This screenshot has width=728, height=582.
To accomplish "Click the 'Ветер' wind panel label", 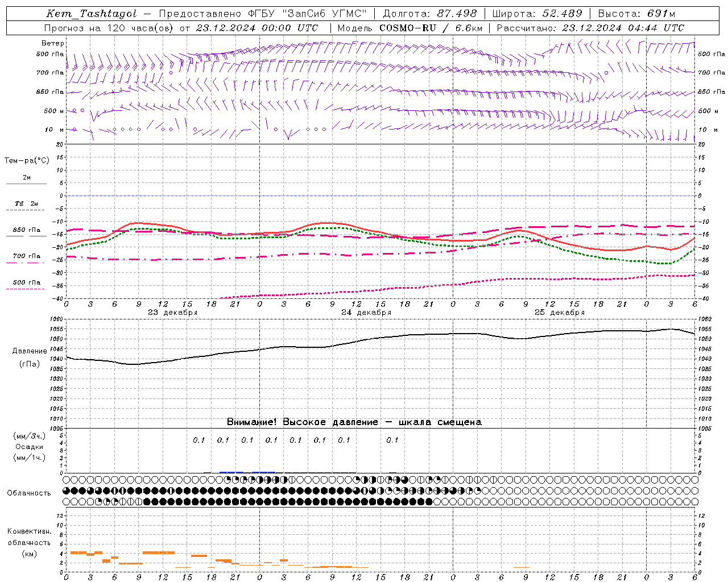I will tap(53, 43).
